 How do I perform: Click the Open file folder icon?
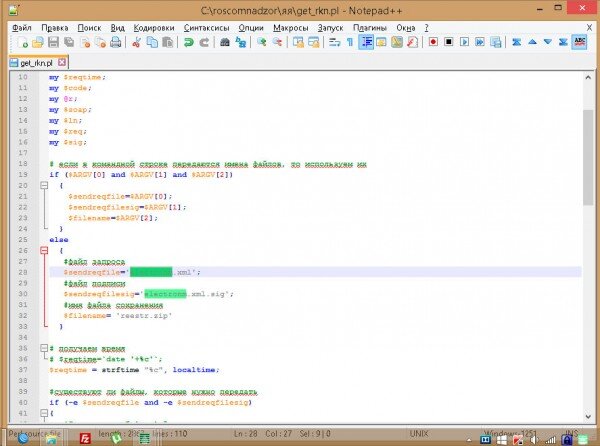[38, 42]
